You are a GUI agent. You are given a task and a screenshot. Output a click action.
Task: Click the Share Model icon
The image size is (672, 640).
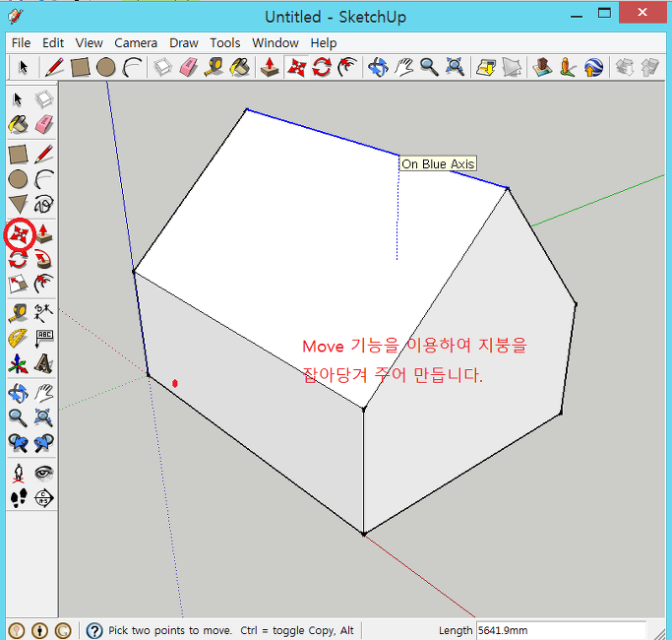click(x=650, y=67)
